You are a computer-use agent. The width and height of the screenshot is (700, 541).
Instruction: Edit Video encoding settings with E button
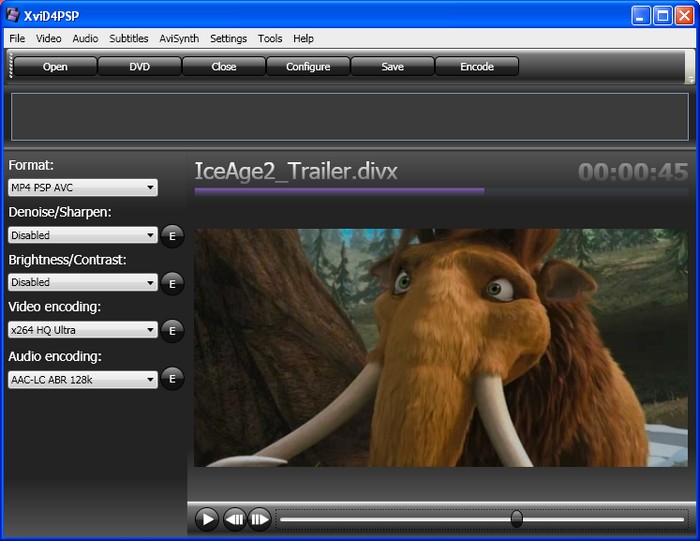click(172, 330)
